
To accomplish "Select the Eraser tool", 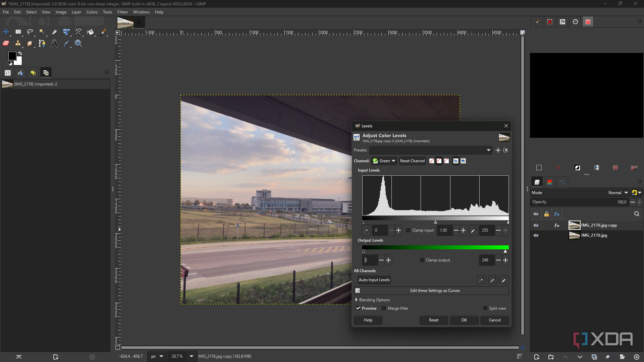I will [6, 43].
